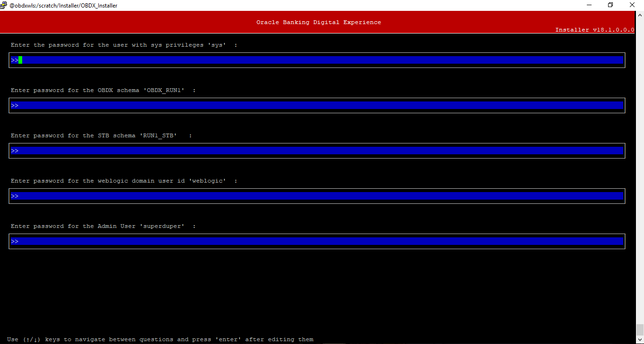Click the window title path text
This screenshot has height=344, width=644.
point(63,6)
